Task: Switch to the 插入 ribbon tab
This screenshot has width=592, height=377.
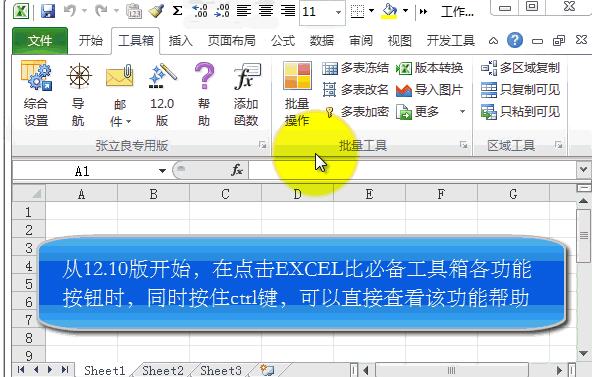Action: pyautogui.click(x=180, y=40)
